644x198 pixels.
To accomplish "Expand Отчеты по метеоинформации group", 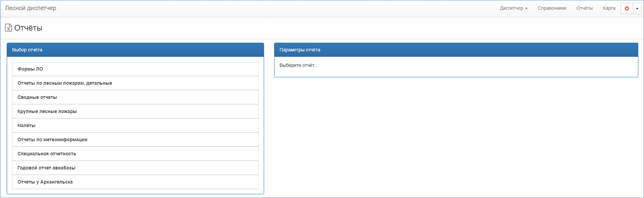I will (x=135, y=140).
